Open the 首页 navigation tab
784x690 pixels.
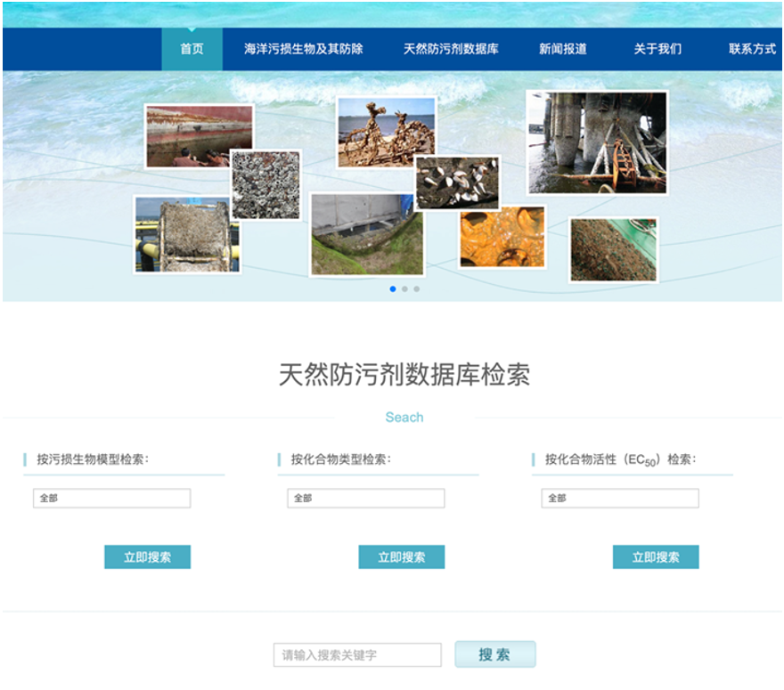click(x=192, y=49)
